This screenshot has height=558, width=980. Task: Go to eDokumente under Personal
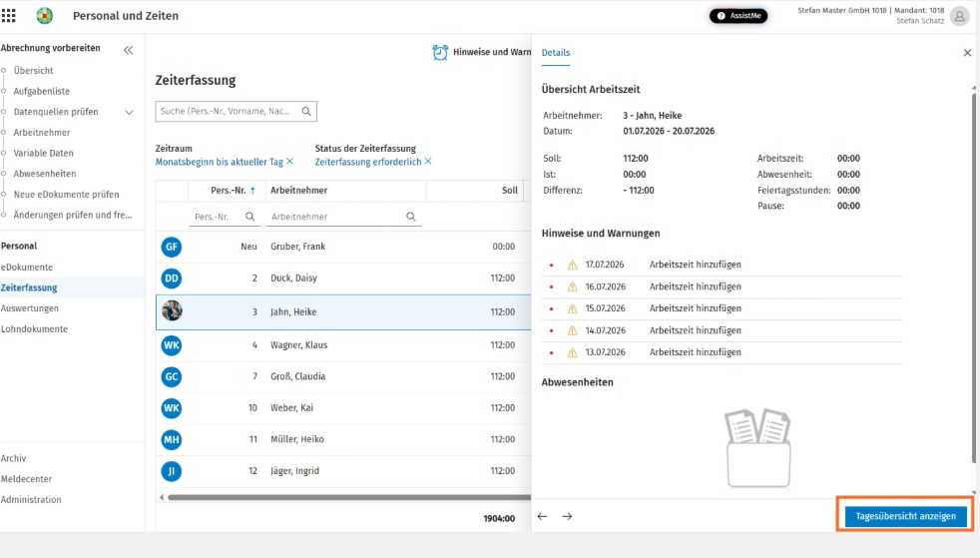point(27,267)
